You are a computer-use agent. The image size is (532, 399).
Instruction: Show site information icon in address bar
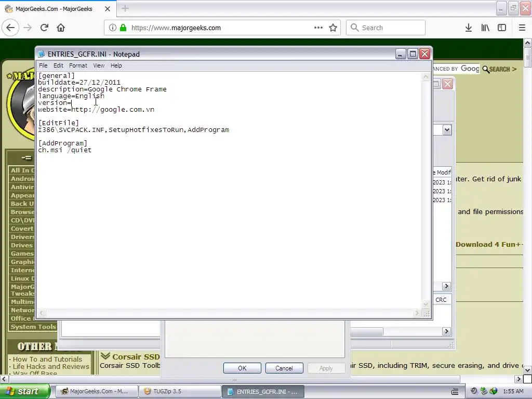point(112,28)
